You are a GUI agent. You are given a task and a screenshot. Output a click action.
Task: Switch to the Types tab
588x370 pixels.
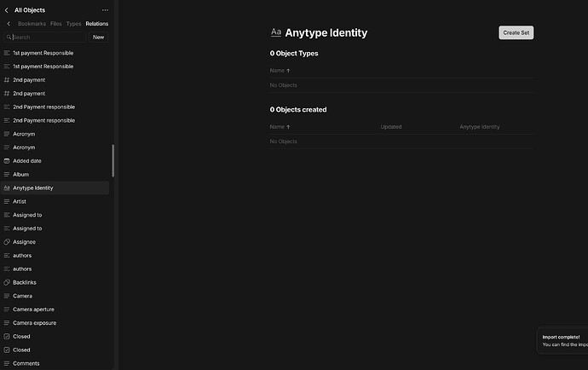point(73,24)
